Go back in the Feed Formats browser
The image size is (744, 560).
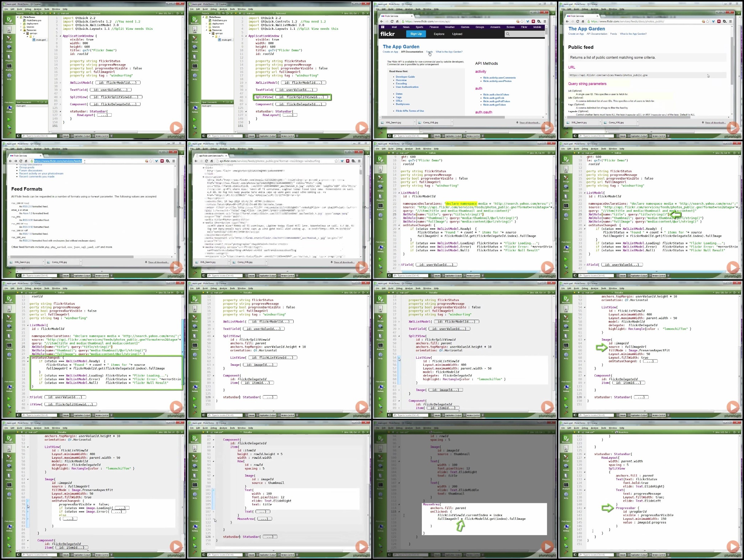tap(10, 161)
